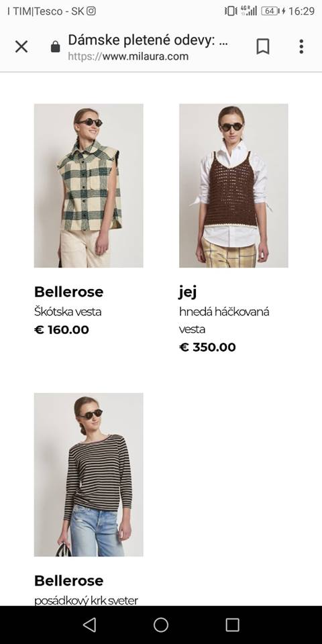Tap the jej brand heading
The image size is (322, 644).
188,292
